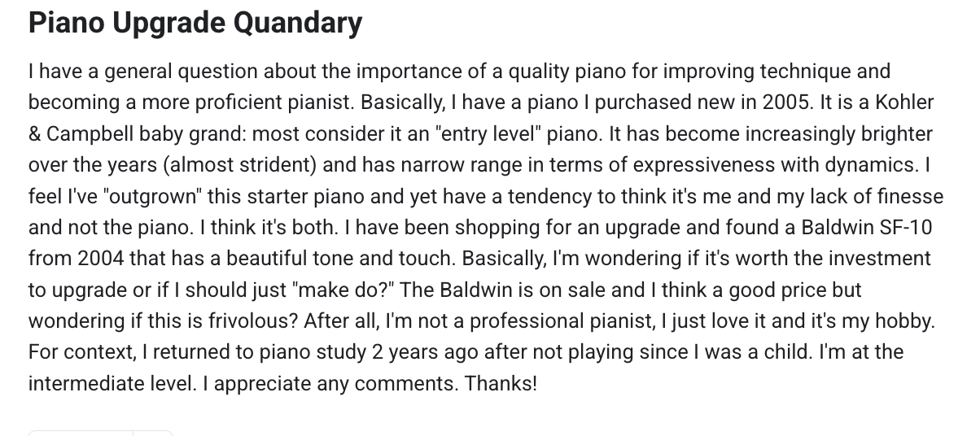Open the split button's narrow right dropdown section

(x=154, y=433)
